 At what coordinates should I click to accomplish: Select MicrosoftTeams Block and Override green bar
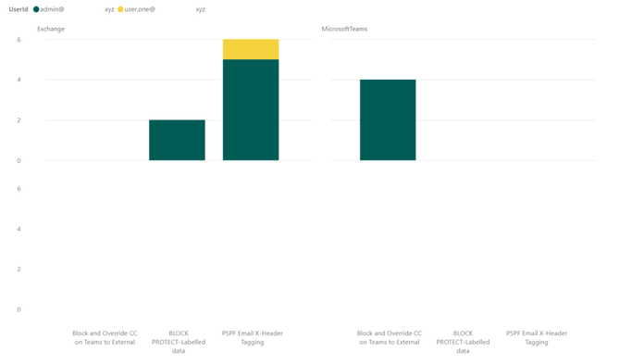(x=388, y=120)
